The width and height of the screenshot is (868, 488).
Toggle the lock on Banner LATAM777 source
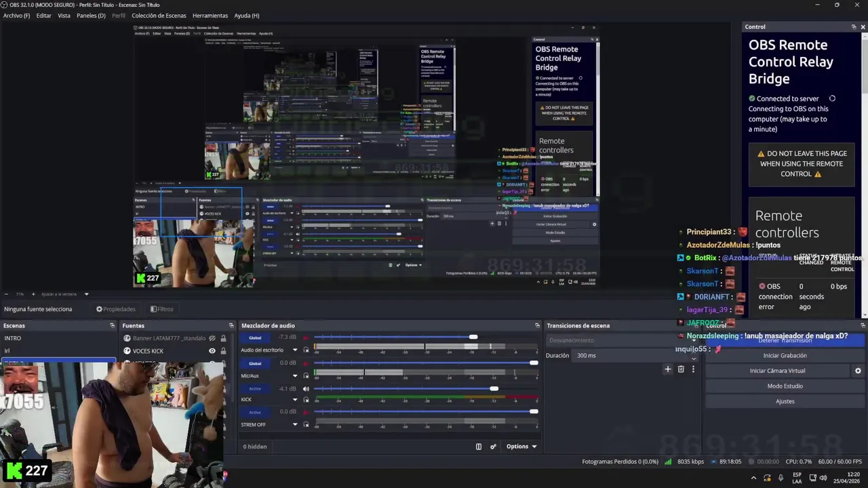[x=223, y=338]
